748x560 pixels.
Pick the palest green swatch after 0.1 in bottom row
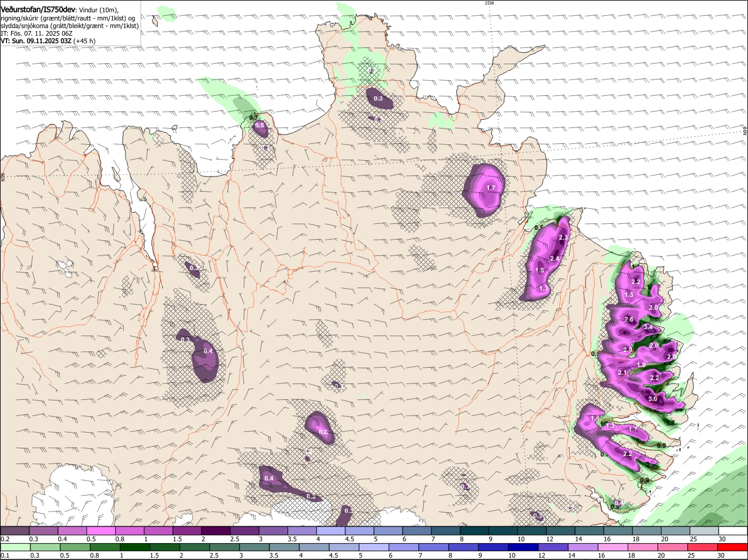(15, 547)
